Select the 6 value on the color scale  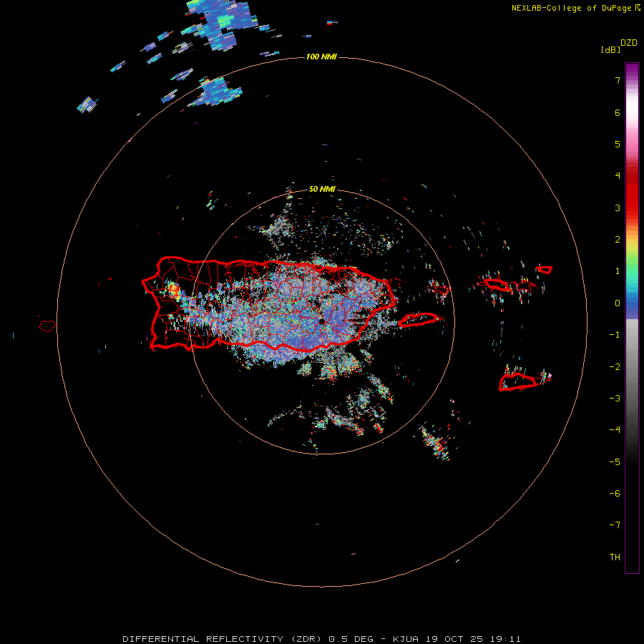click(618, 112)
